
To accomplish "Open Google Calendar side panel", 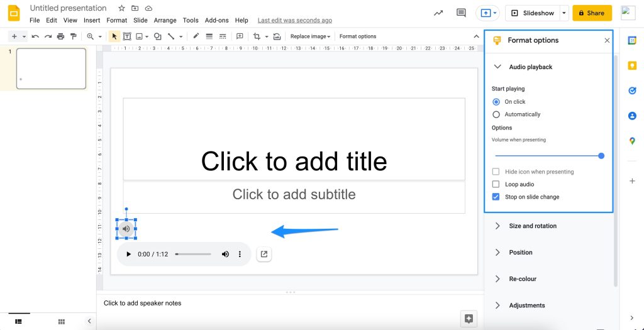I will (x=632, y=41).
